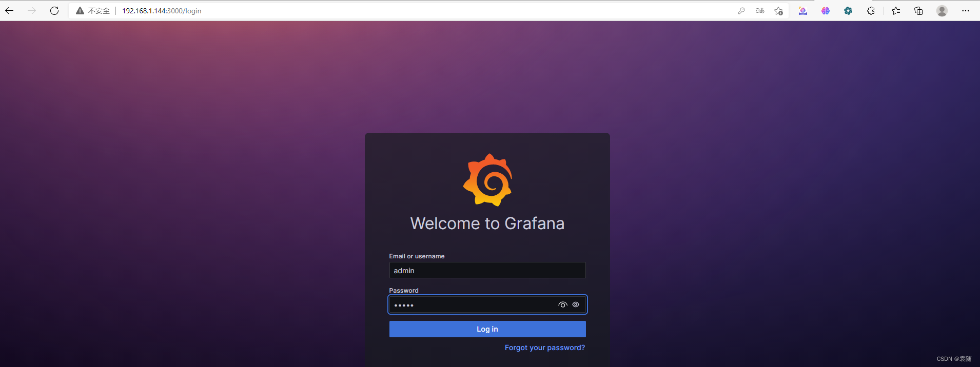Go back to the previous page
Image resolution: width=980 pixels, height=367 pixels.
point(9,10)
